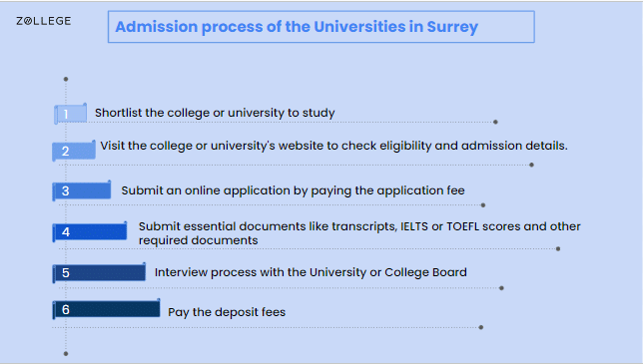This screenshot has width=643, height=364.
Task: Select the step 1 number badge
Action: 70,114
